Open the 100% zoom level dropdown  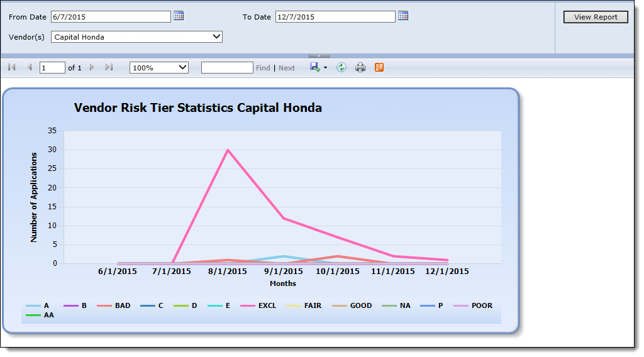tap(159, 68)
